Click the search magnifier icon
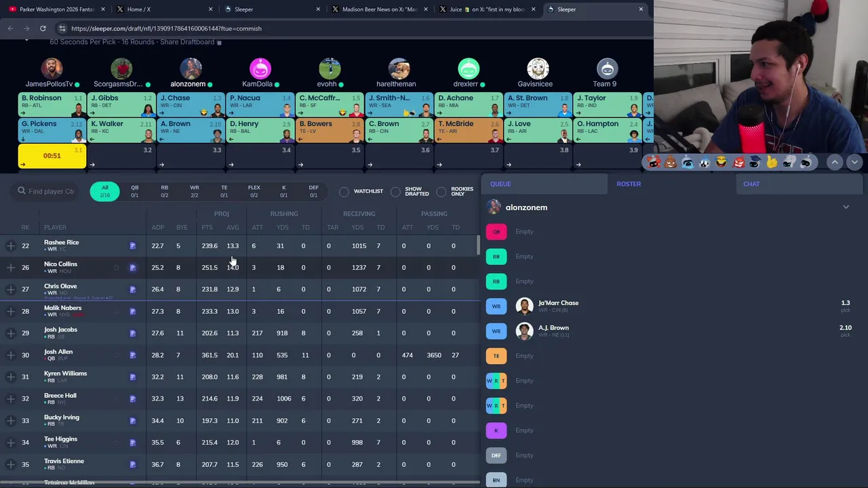This screenshot has width=868, height=488. [22, 191]
